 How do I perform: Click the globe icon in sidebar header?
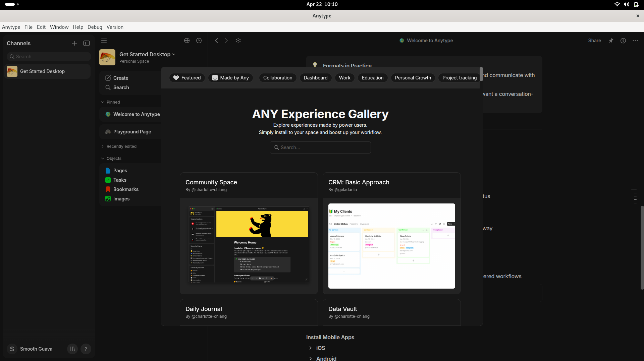coord(187,41)
